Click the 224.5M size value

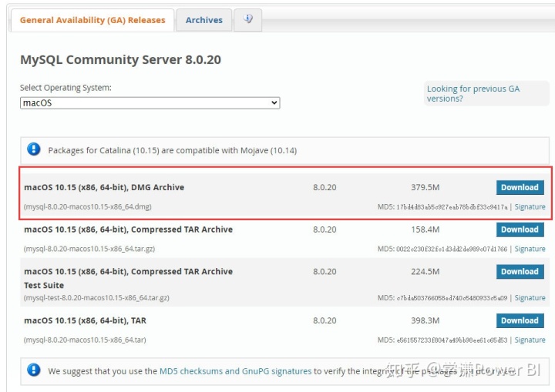click(x=425, y=271)
